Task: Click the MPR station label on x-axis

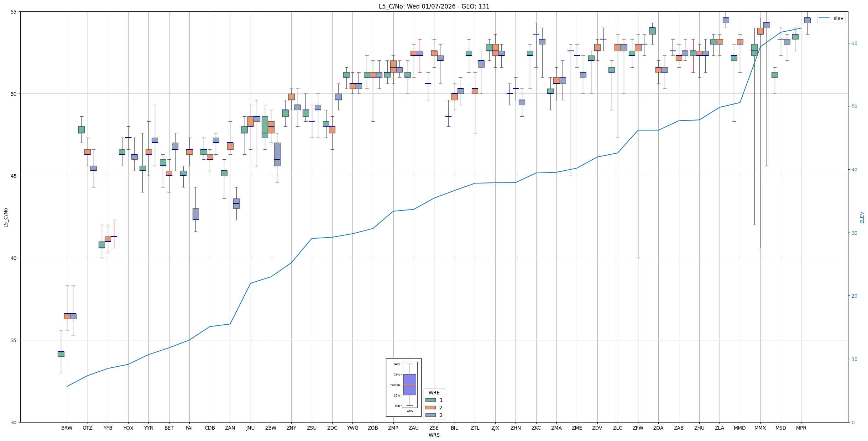Action: coord(801,428)
